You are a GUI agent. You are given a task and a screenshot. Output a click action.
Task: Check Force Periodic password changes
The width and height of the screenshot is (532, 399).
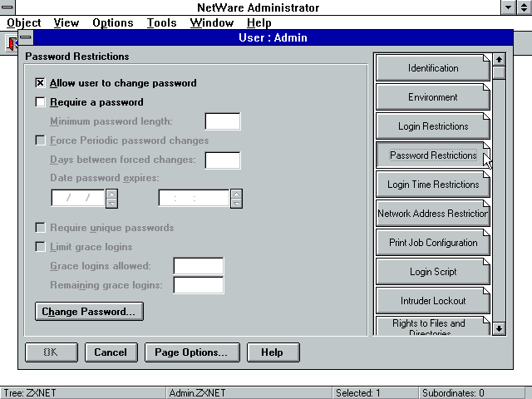(x=40, y=140)
